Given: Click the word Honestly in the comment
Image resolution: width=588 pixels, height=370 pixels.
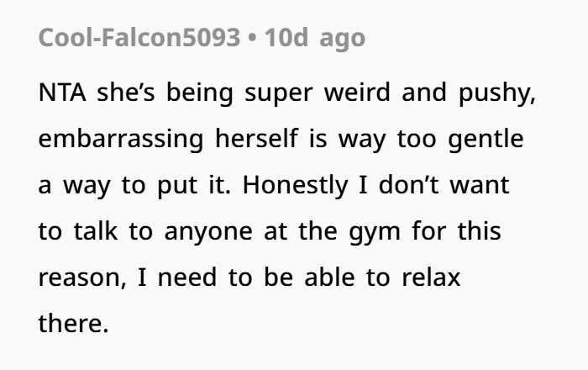Looking at the screenshot, I should point(296,185).
